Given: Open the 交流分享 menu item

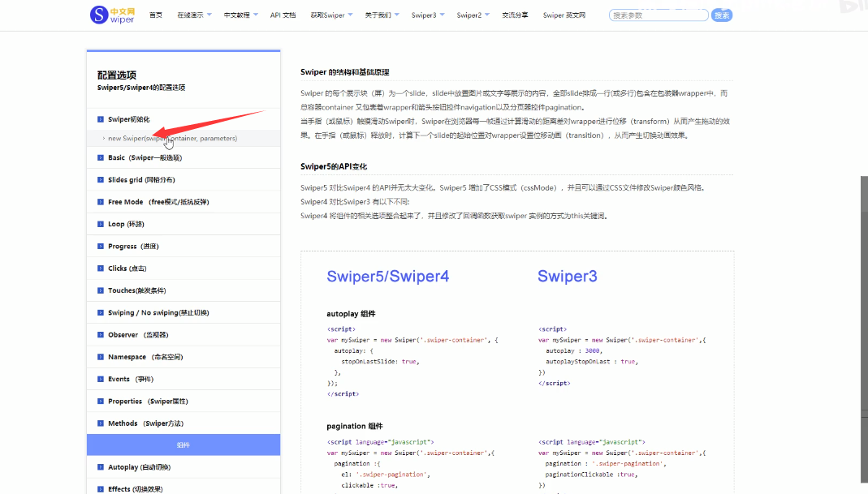Looking at the screenshot, I should tap(515, 15).
